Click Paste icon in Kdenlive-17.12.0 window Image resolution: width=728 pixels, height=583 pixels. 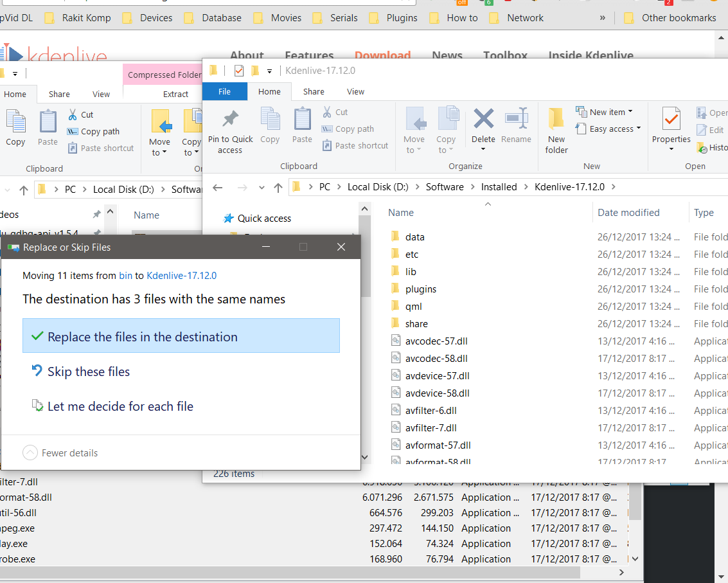302,118
